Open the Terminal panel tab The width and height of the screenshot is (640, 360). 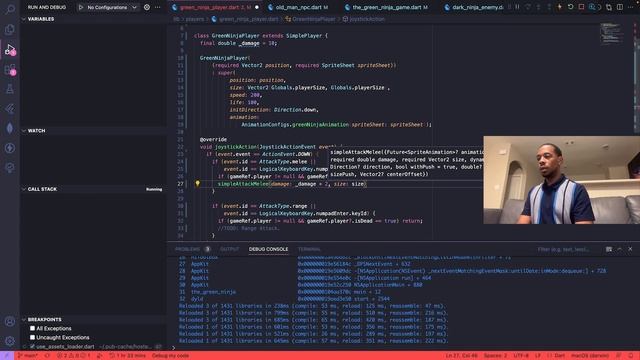coord(309,249)
